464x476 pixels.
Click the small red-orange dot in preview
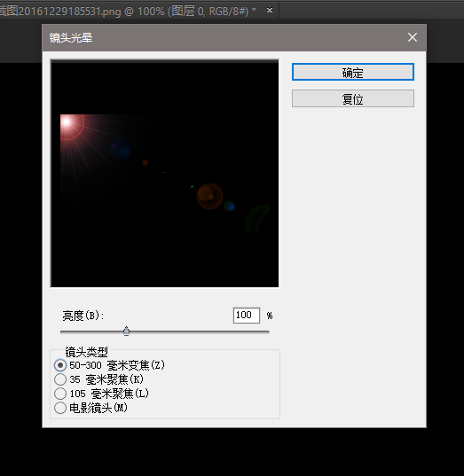(x=145, y=163)
